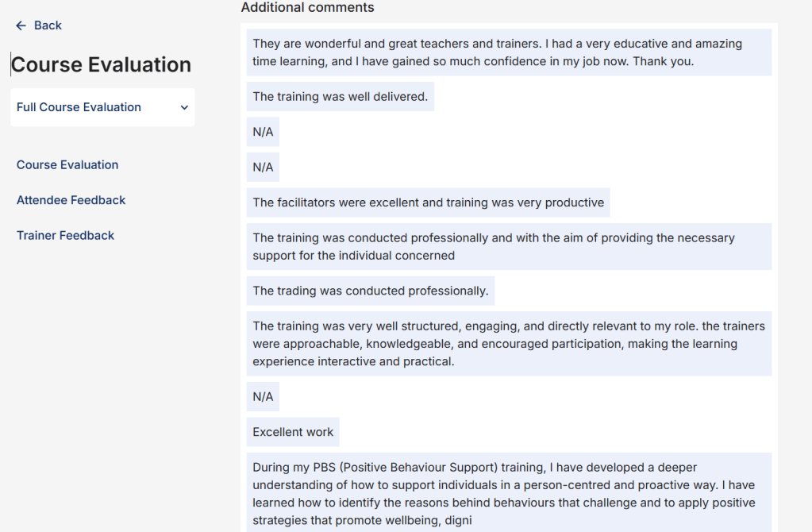Click the Additional comments heading
The image size is (812, 532).
(307, 7)
